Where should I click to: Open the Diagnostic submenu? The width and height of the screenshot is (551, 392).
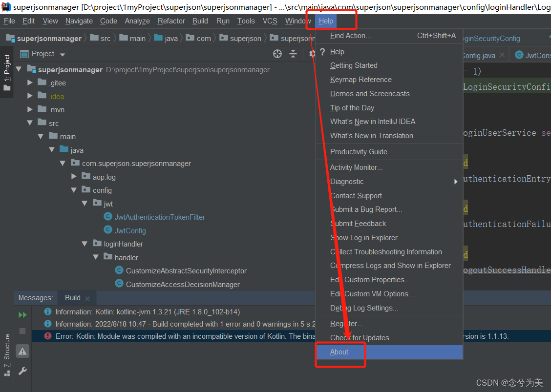click(389, 182)
